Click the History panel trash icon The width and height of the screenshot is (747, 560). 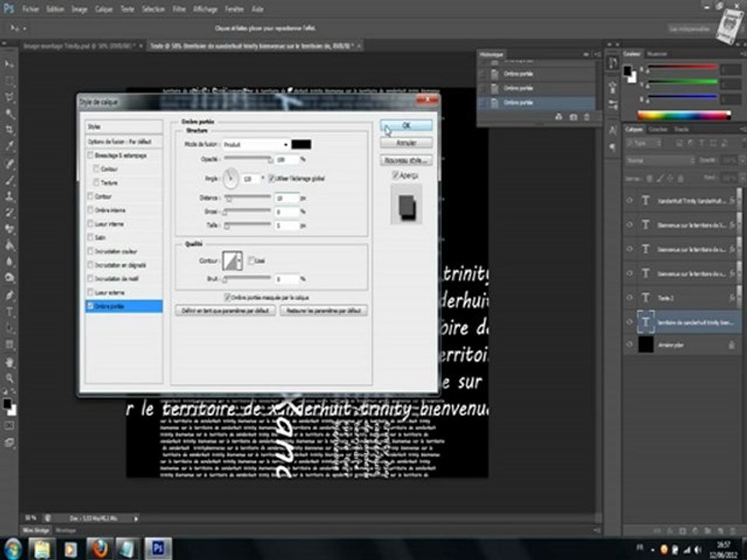tap(587, 117)
